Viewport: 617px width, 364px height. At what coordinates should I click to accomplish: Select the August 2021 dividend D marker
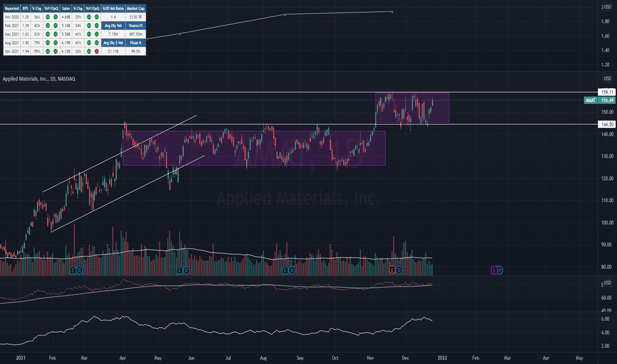click(292, 270)
